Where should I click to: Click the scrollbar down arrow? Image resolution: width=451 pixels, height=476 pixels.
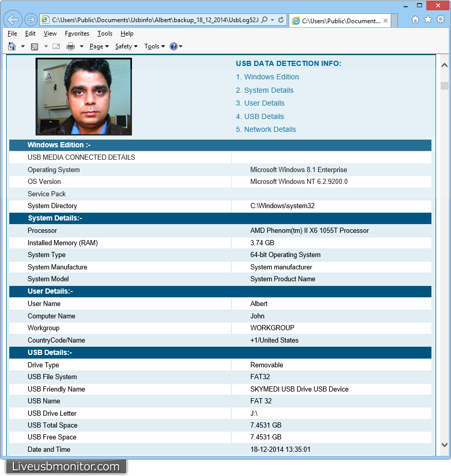pyautogui.click(x=444, y=445)
